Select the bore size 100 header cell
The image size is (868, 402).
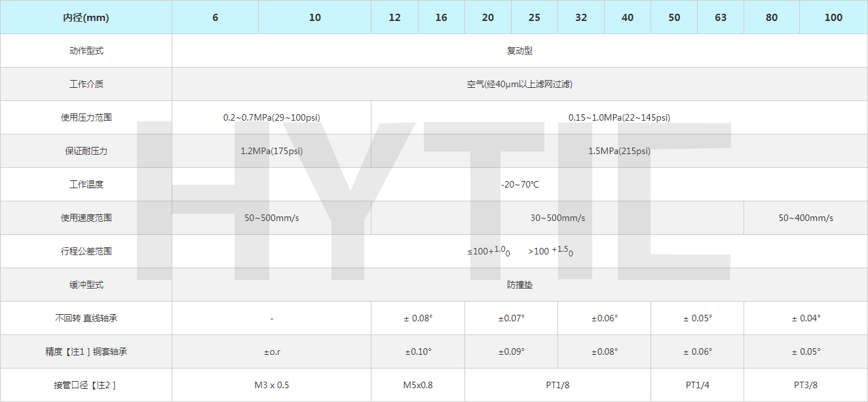[x=834, y=17]
